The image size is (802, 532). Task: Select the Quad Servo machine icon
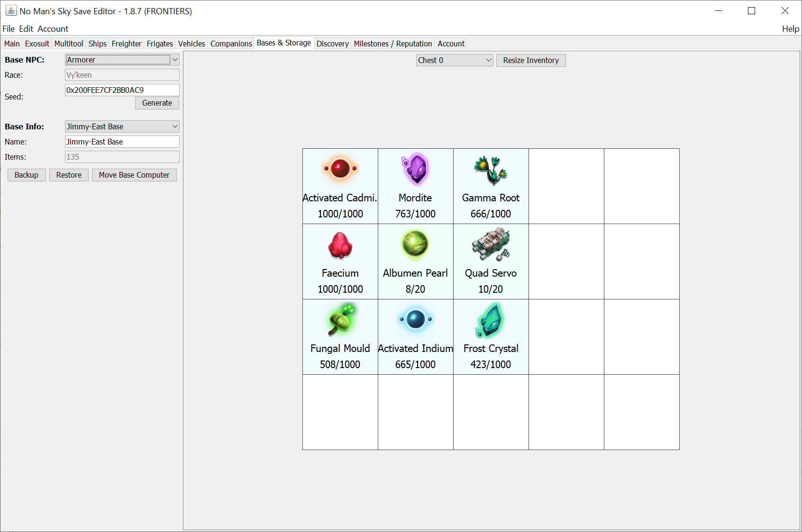tap(491, 244)
